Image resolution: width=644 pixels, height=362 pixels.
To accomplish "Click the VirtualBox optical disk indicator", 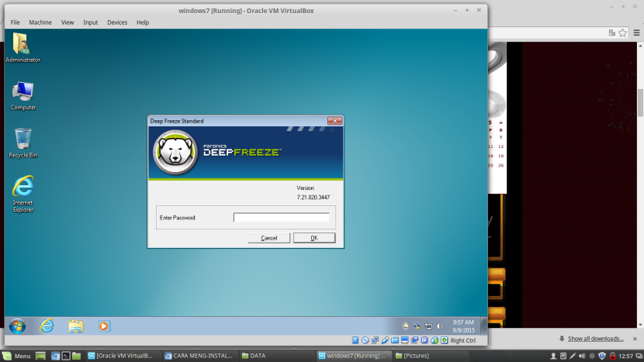I will click(x=365, y=340).
